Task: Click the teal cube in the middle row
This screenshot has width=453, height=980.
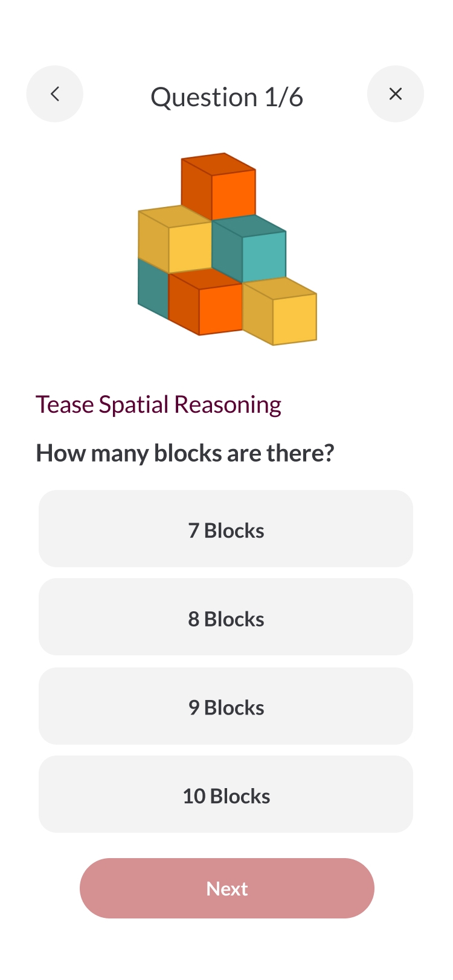Action: (x=249, y=249)
